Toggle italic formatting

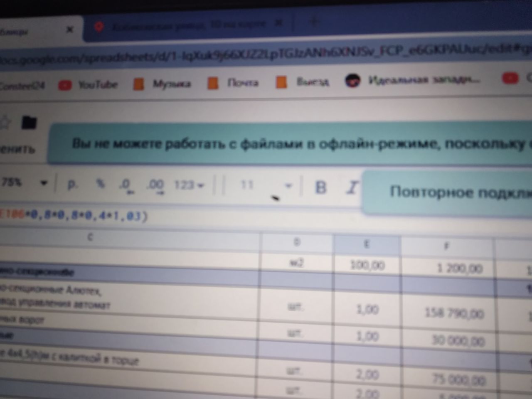pyautogui.click(x=352, y=187)
